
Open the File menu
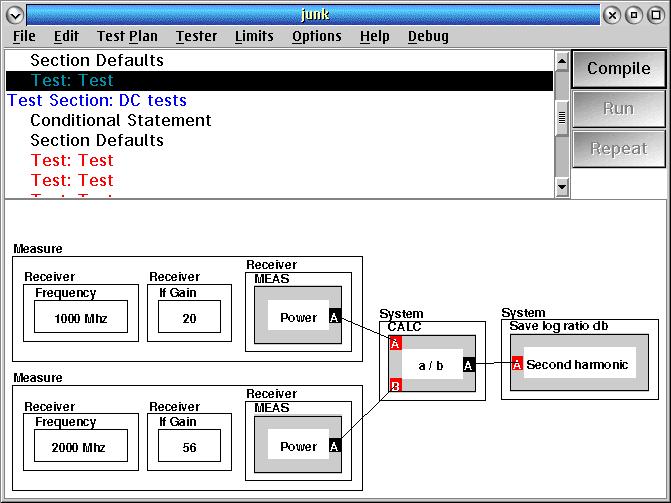coord(24,36)
